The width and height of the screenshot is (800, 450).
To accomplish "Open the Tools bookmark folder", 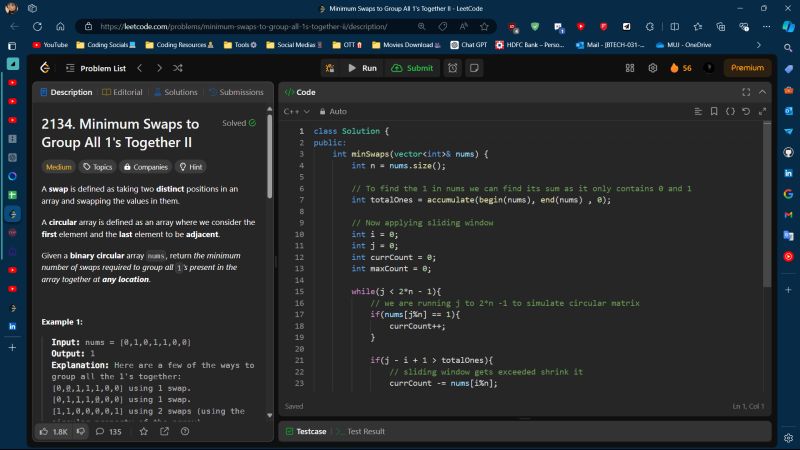I will click(x=240, y=45).
